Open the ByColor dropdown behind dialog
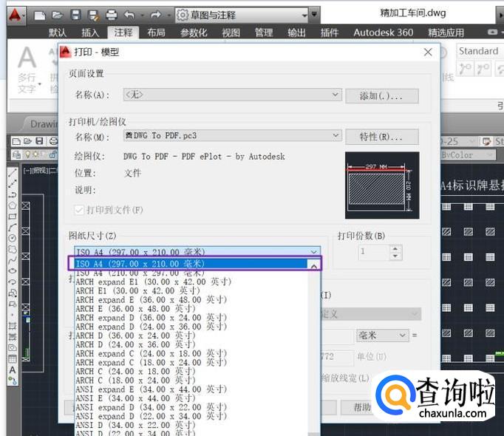The image size is (504, 436). coord(468,155)
